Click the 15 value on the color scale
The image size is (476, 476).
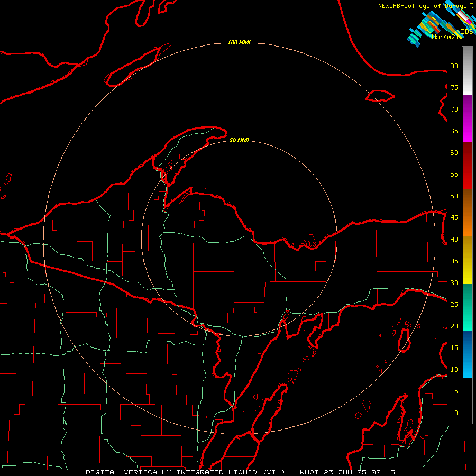454,348
